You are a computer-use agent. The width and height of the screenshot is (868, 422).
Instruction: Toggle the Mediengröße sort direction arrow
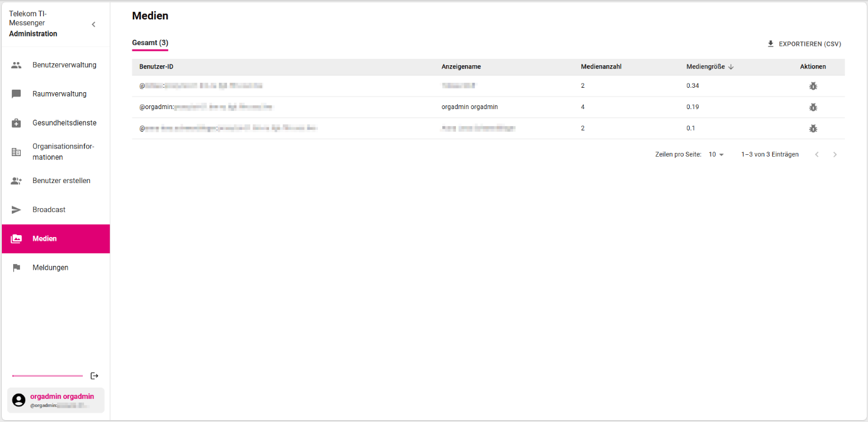tap(731, 66)
